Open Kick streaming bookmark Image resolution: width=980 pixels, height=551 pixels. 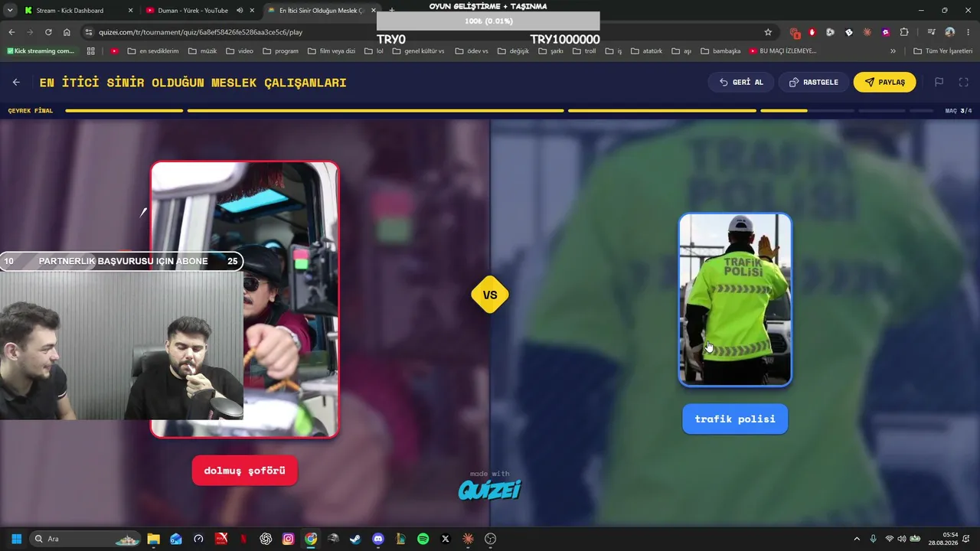pos(41,51)
